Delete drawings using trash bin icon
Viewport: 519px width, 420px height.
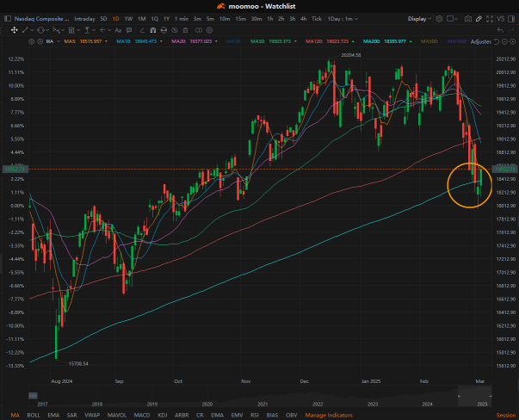click(x=185, y=30)
